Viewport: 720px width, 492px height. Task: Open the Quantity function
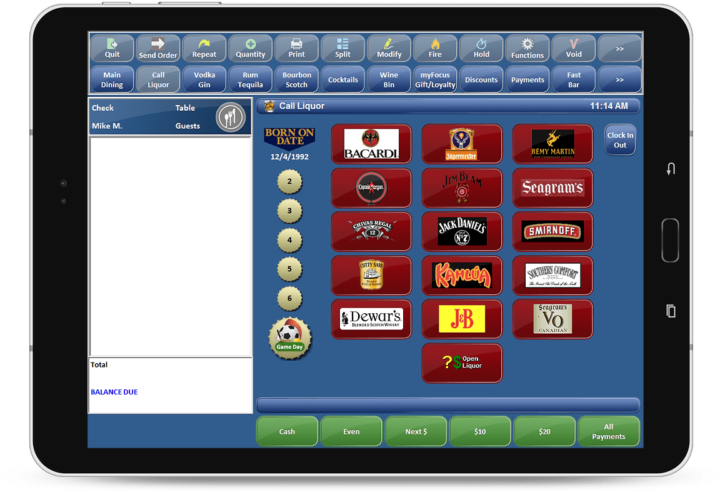250,49
